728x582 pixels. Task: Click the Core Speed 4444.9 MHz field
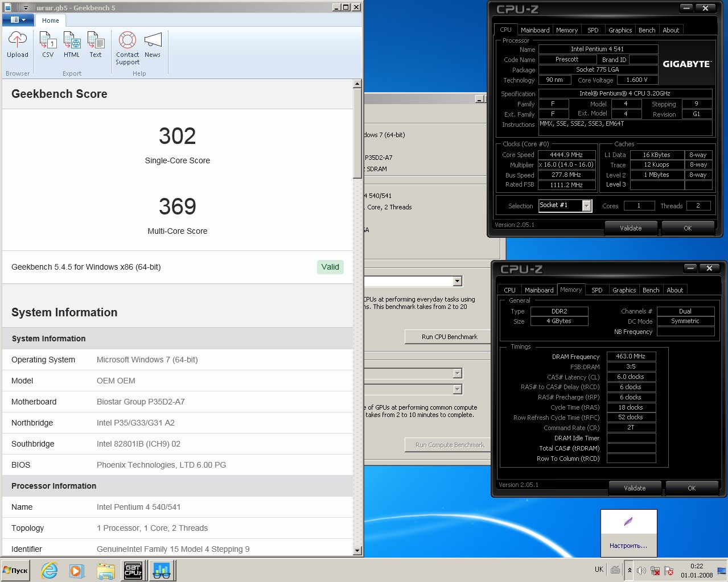tap(566, 155)
